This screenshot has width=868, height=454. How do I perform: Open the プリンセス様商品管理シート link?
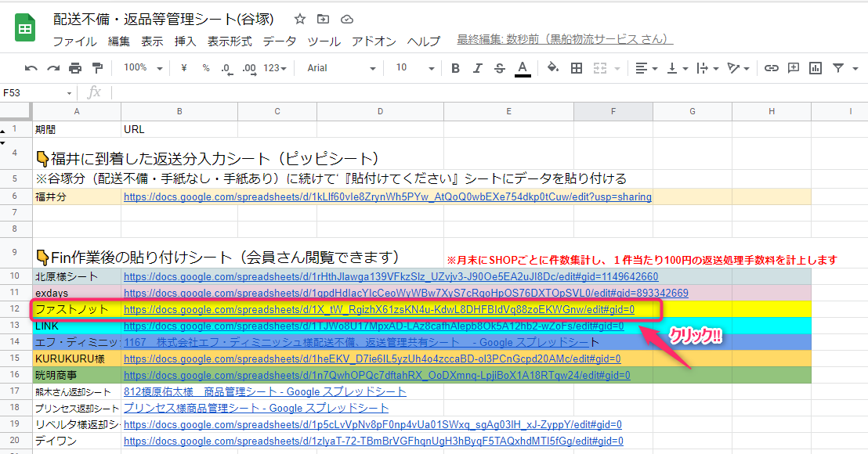coord(256,408)
